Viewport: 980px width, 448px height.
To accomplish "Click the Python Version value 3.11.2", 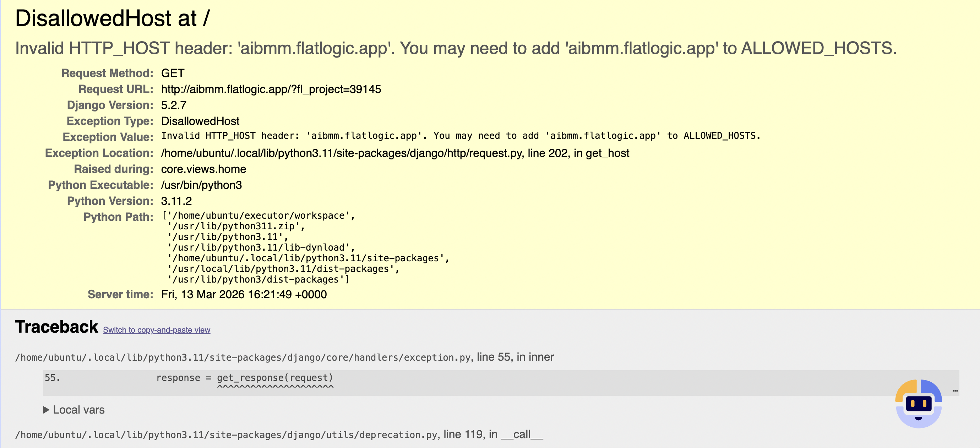I will point(176,201).
